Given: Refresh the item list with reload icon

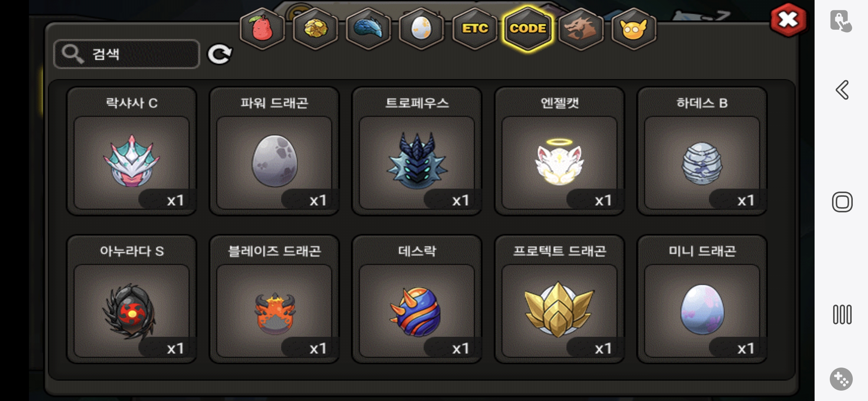Looking at the screenshot, I should (220, 55).
